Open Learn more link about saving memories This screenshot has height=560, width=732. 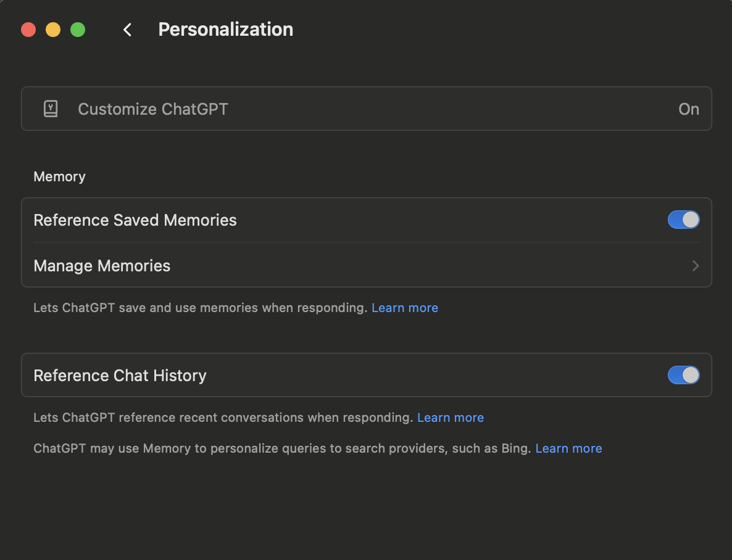(x=405, y=308)
